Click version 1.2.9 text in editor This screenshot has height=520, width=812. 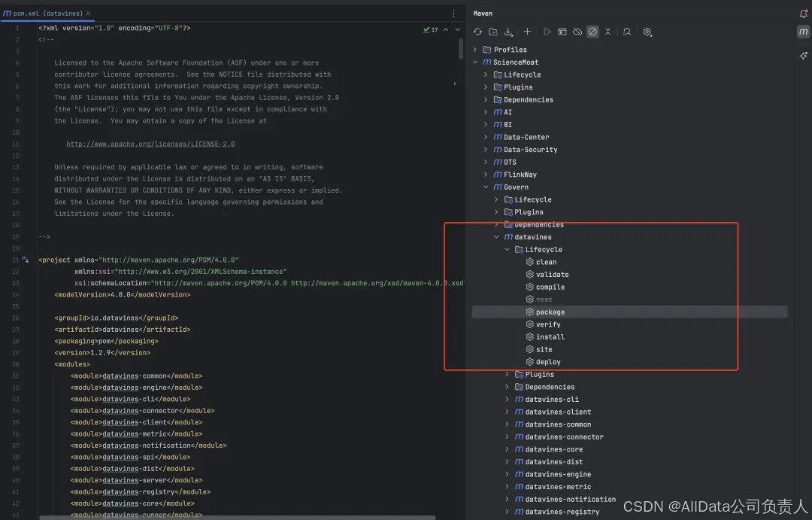[x=102, y=352]
